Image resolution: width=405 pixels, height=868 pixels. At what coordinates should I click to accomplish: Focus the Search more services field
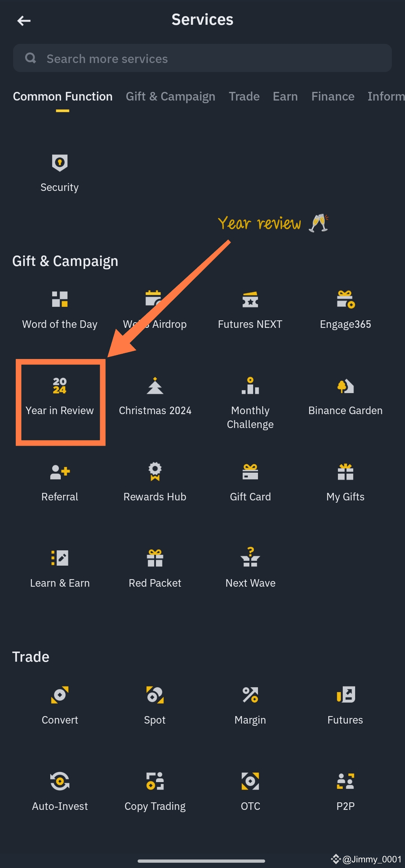coord(202,58)
